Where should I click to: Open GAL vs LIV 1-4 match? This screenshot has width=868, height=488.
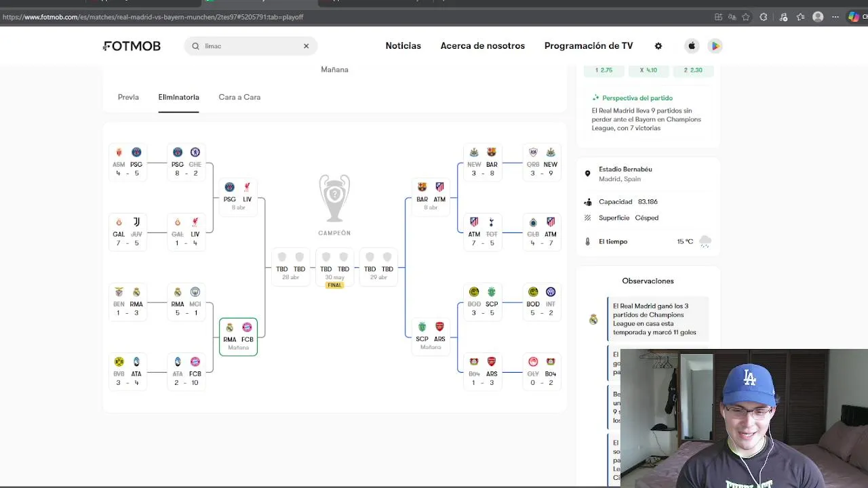click(x=186, y=232)
